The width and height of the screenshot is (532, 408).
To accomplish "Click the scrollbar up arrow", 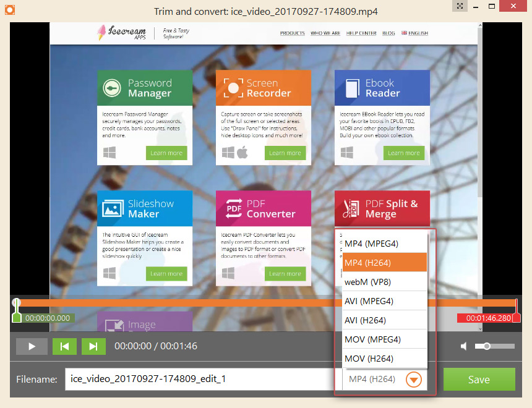I will tap(480, 25).
